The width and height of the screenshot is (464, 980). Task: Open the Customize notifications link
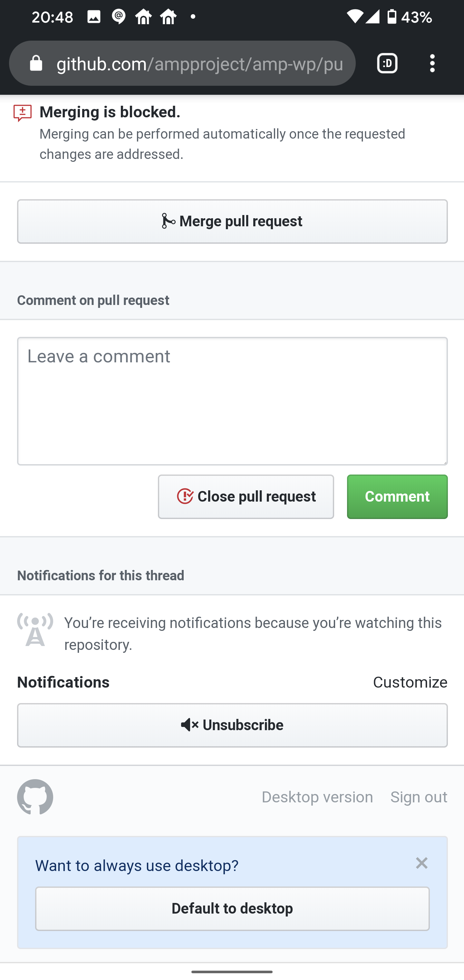click(x=411, y=682)
